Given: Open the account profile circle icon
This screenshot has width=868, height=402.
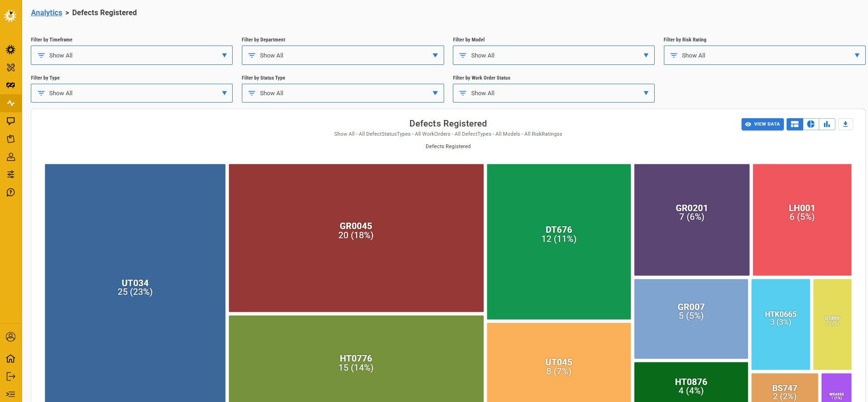Looking at the screenshot, I should 11,337.
